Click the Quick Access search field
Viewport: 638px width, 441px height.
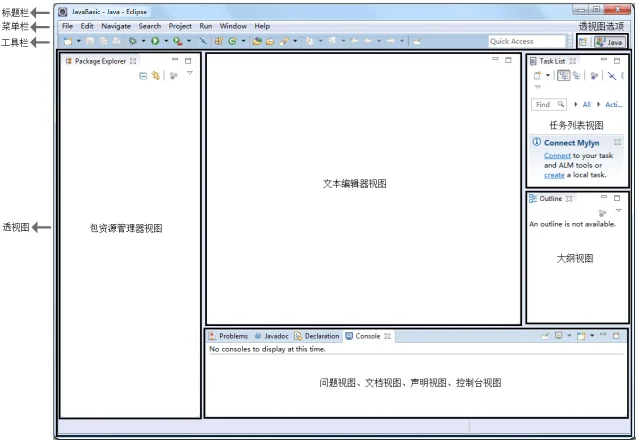[527, 41]
